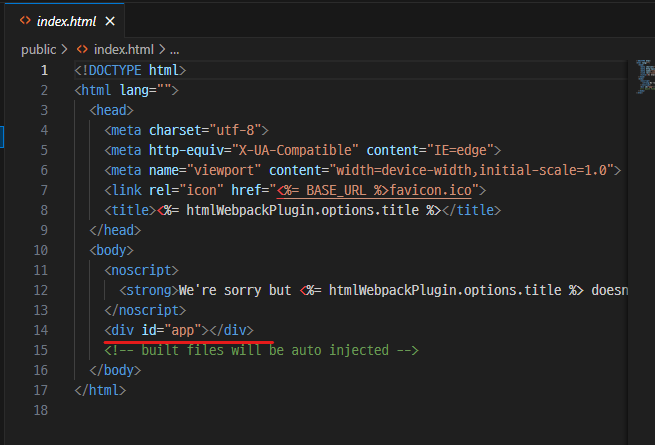Click the closing body tag

point(115,370)
